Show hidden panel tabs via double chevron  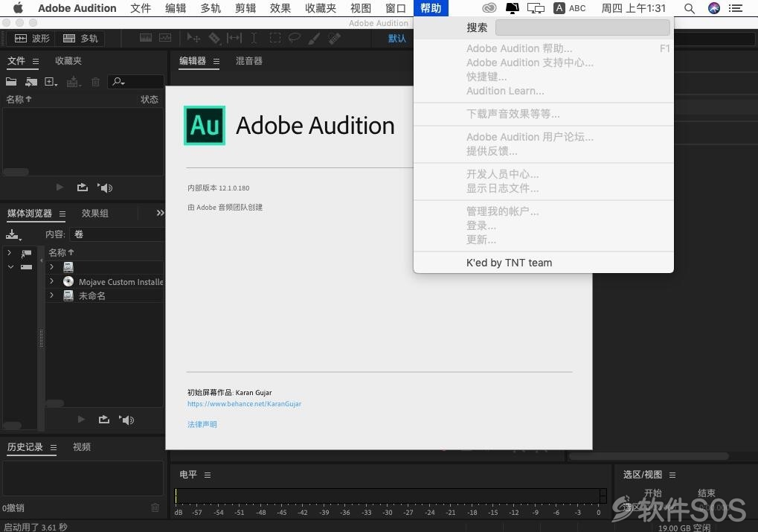click(160, 213)
